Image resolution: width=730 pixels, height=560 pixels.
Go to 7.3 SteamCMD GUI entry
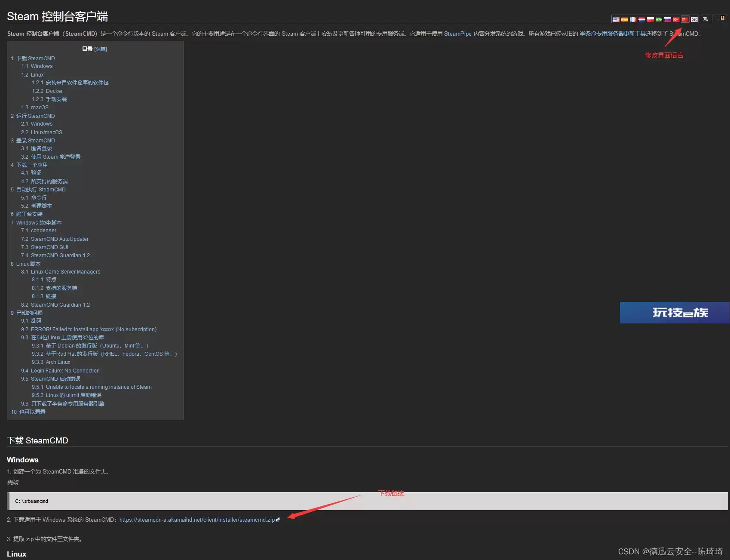pos(45,247)
